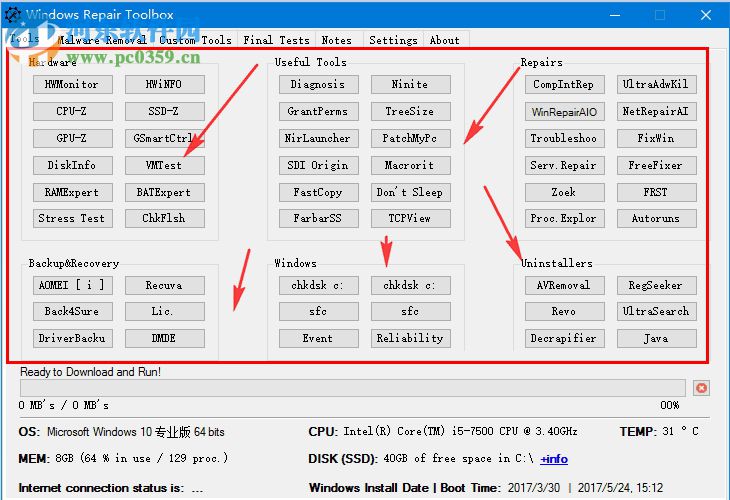Launch TCPView
Screen dimensions: 730x500
pos(411,218)
